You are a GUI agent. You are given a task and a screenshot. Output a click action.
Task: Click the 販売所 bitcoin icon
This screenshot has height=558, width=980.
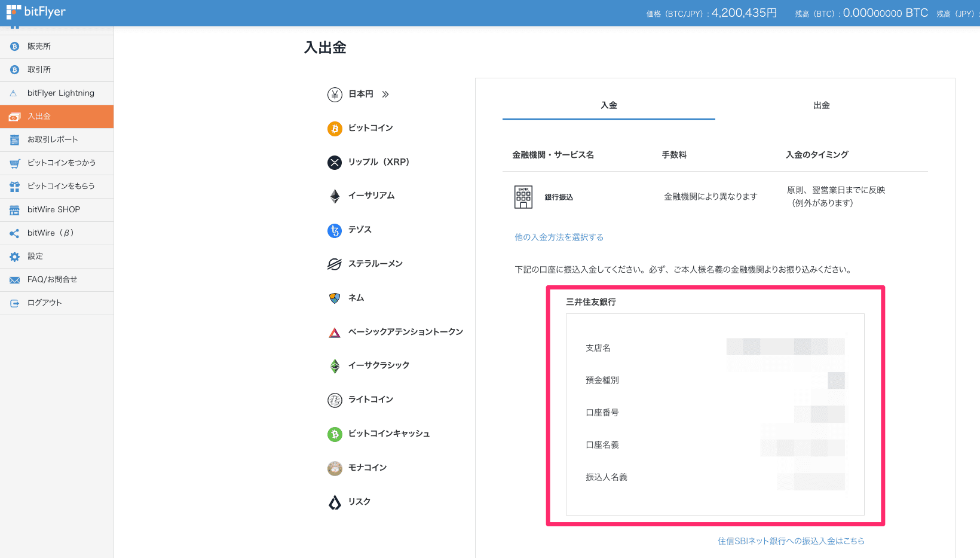coord(14,47)
